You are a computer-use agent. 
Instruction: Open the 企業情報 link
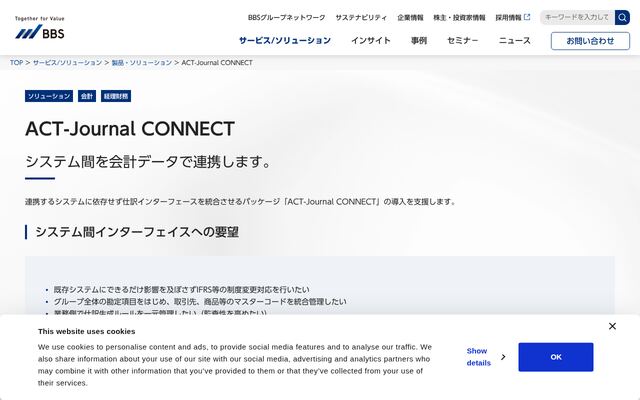click(410, 18)
